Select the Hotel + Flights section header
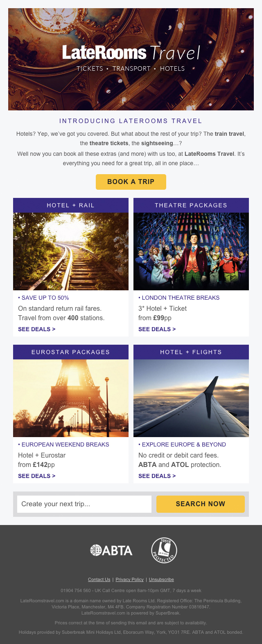The image size is (262, 644). [x=191, y=352]
